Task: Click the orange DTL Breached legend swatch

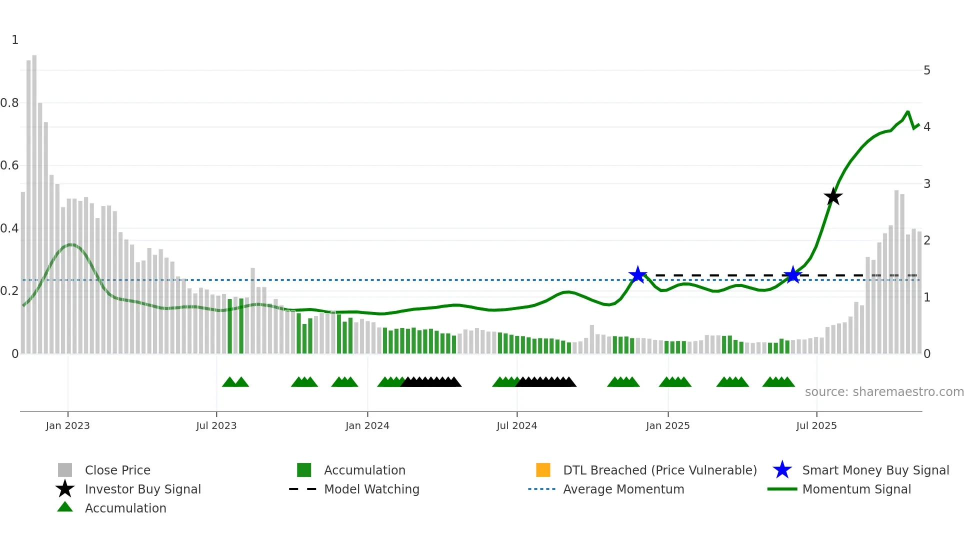Action: pyautogui.click(x=543, y=470)
